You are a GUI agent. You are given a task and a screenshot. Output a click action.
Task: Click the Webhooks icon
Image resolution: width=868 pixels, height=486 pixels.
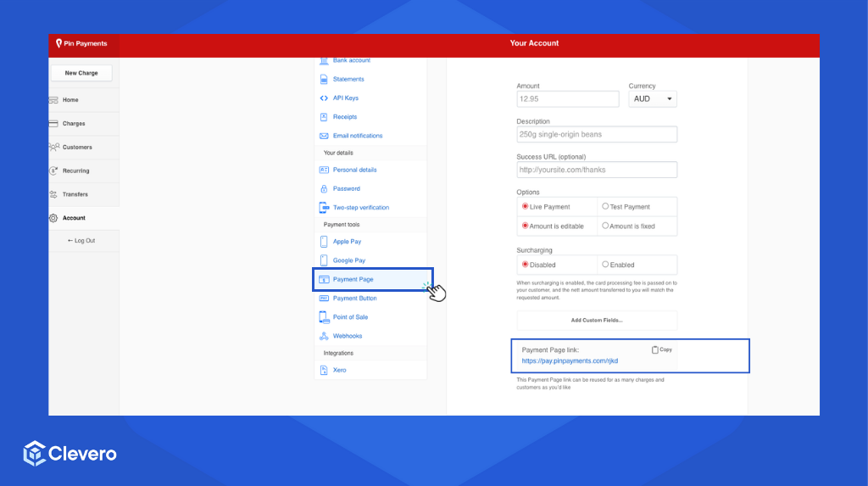coord(324,336)
